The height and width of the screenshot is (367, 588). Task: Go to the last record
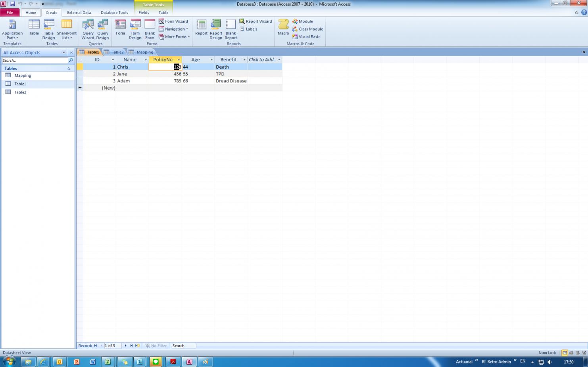pyautogui.click(x=131, y=346)
